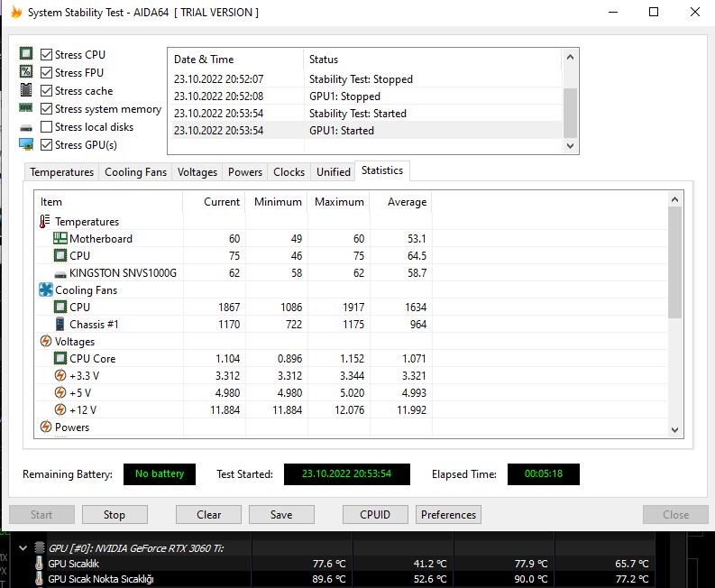This screenshot has height=588, width=715.
Task: Switch to the Clocks tab
Action: 289,172
